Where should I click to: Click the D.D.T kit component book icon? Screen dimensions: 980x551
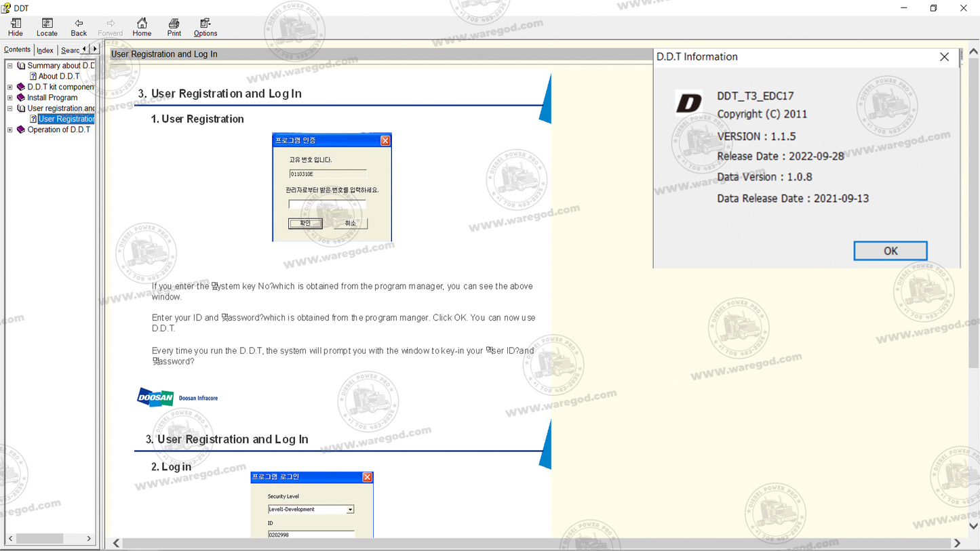point(20,87)
